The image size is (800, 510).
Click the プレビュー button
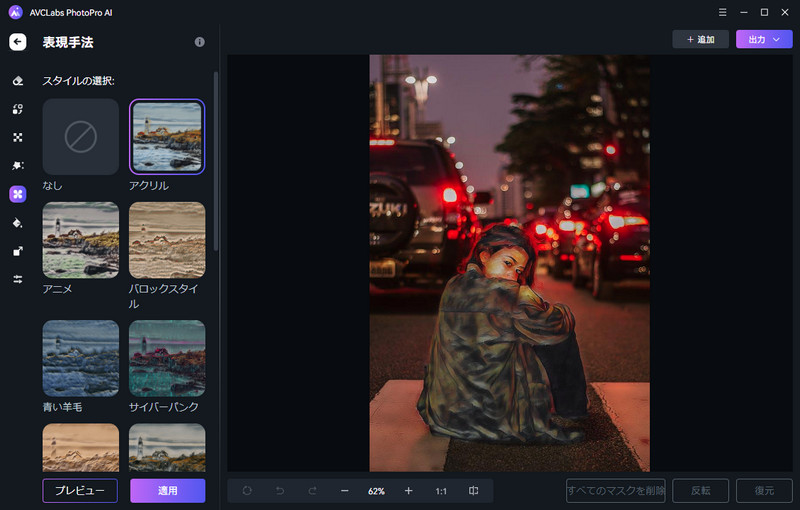click(x=80, y=491)
